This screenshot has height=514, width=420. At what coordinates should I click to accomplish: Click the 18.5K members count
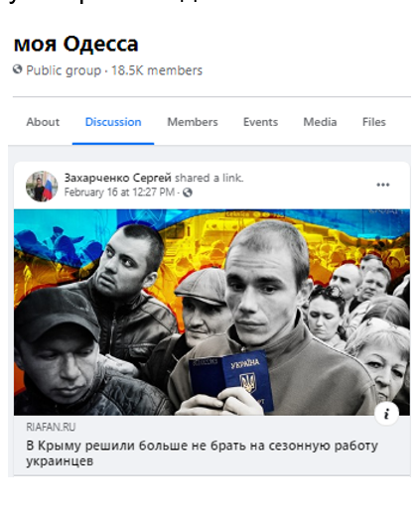click(x=157, y=70)
